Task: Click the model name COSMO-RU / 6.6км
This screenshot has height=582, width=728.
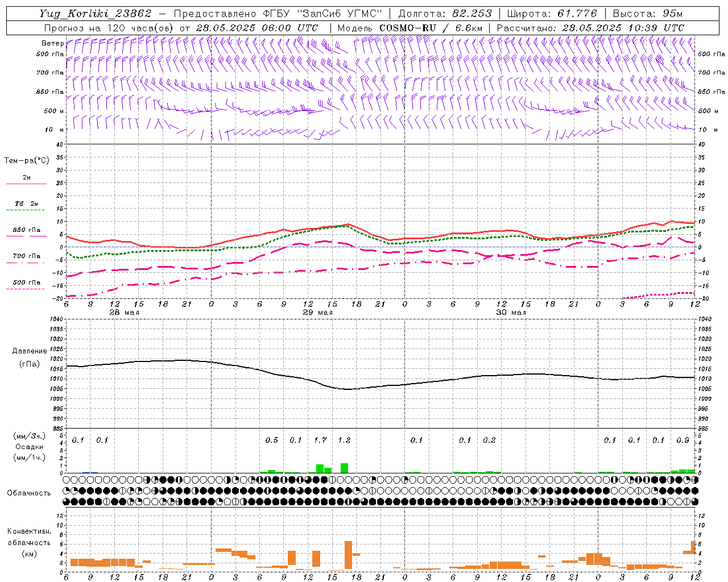Action: [431, 28]
